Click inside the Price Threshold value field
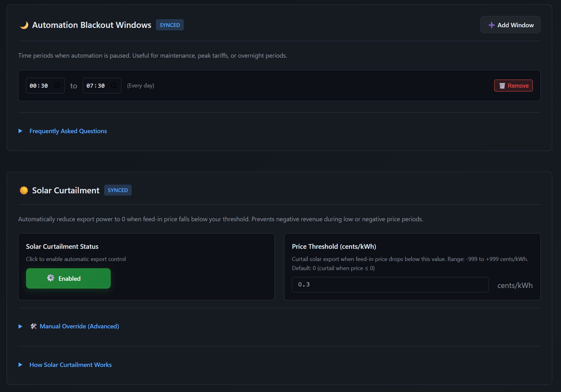Screen dimensions: 561x392 [390, 285]
